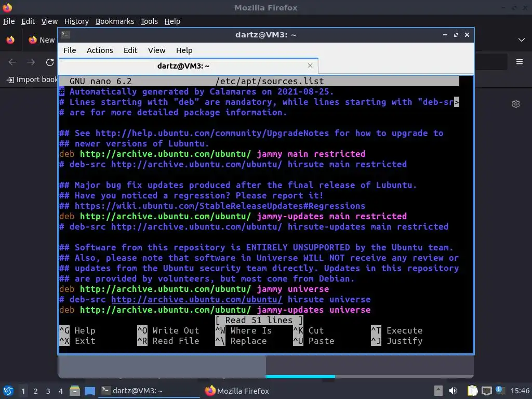Click the ^O Write Out shortcut label
Image resolution: width=532 pixels, height=399 pixels.
[x=168, y=331]
